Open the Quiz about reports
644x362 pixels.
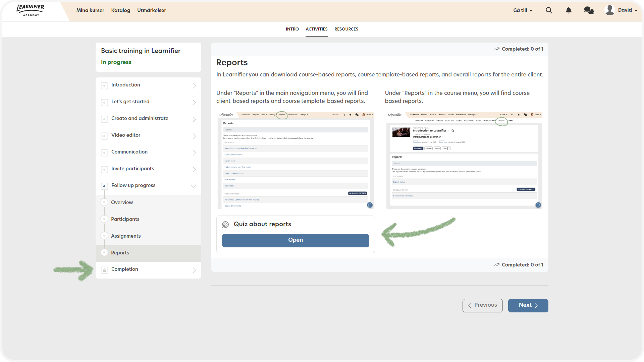coord(296,240)
